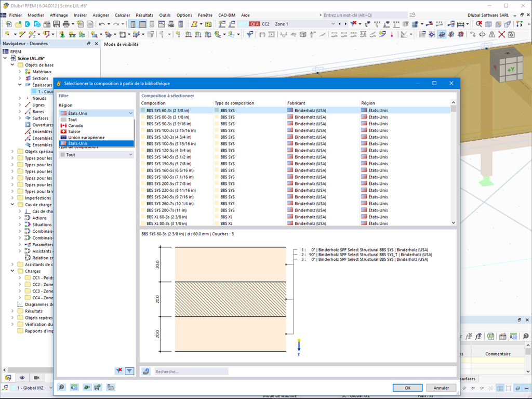The height and width of the screenshot is (399, 532).
Task: Select Canada in the Région dropdown list
Action: pyautogui.click(x=75, y=126)
